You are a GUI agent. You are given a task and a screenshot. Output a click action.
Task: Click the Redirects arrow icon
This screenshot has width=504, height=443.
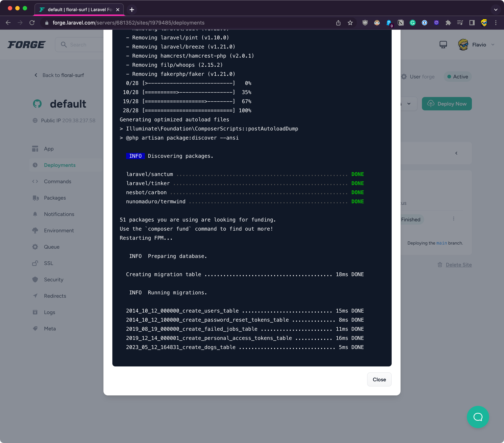[35, 296]
